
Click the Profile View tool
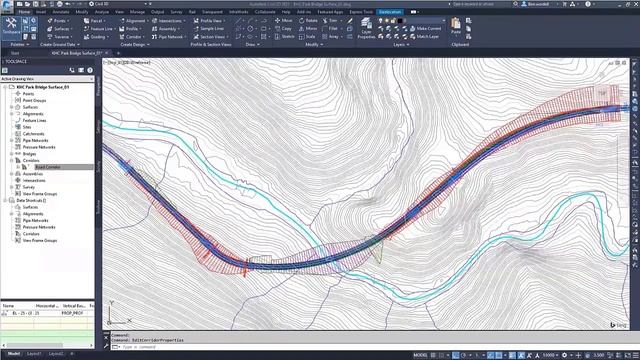pos(209,20)
